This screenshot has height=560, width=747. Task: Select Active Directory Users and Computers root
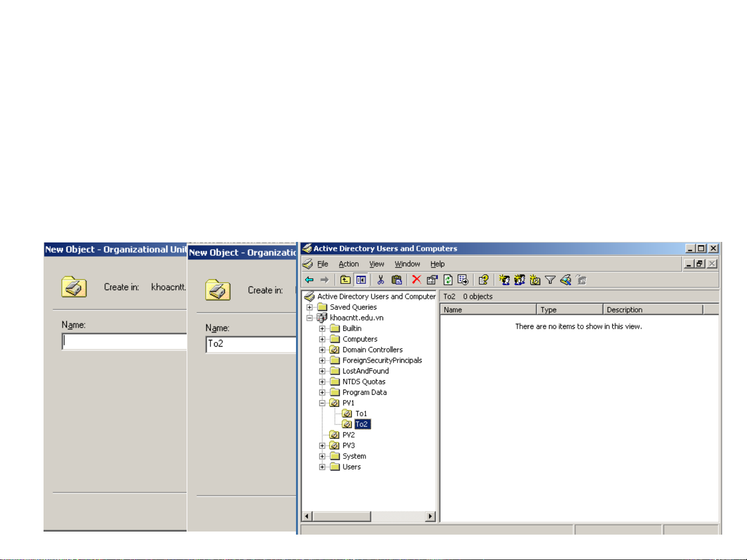376,296
